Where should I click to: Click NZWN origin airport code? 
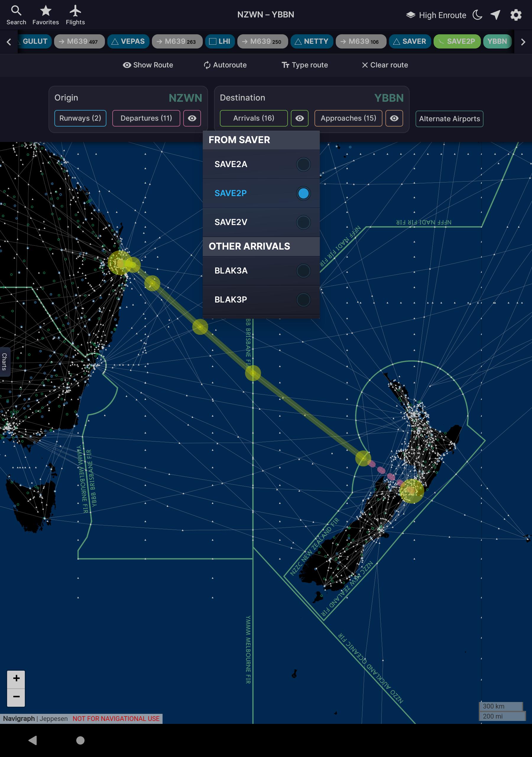click(185, 98)
